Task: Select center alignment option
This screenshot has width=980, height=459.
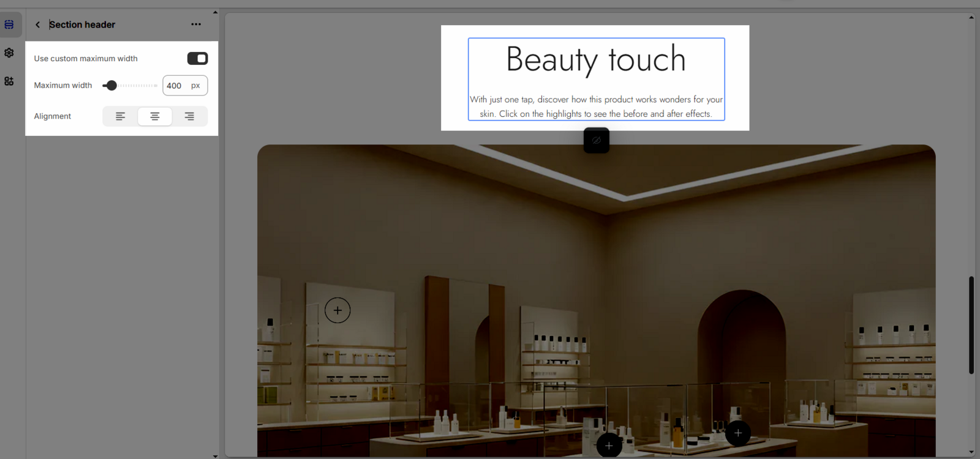Action: tap(155, 116)
